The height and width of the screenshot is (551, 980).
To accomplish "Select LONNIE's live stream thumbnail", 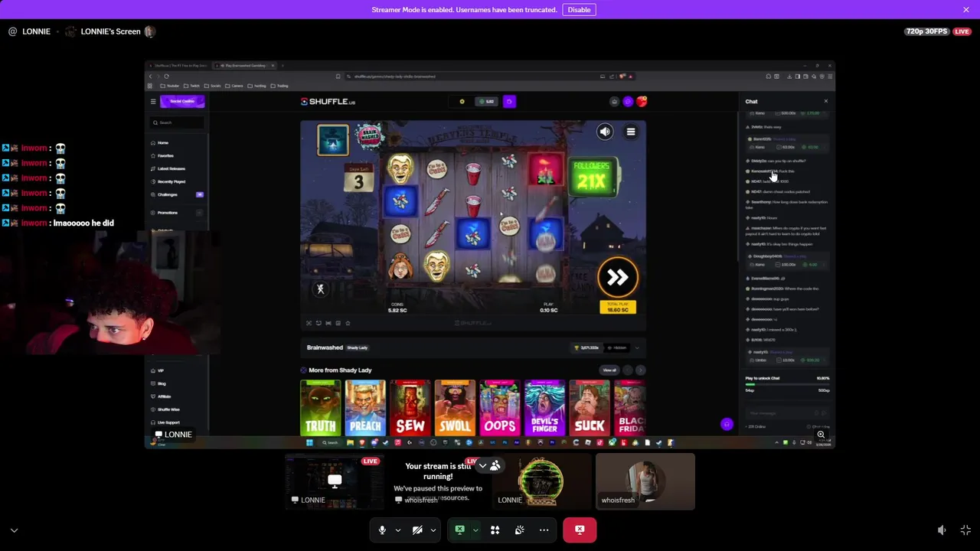I will (335, 481).
